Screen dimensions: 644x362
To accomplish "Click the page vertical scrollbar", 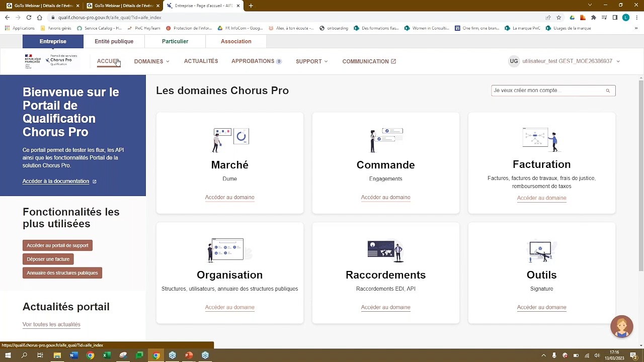I will click(x=641, y=176).
